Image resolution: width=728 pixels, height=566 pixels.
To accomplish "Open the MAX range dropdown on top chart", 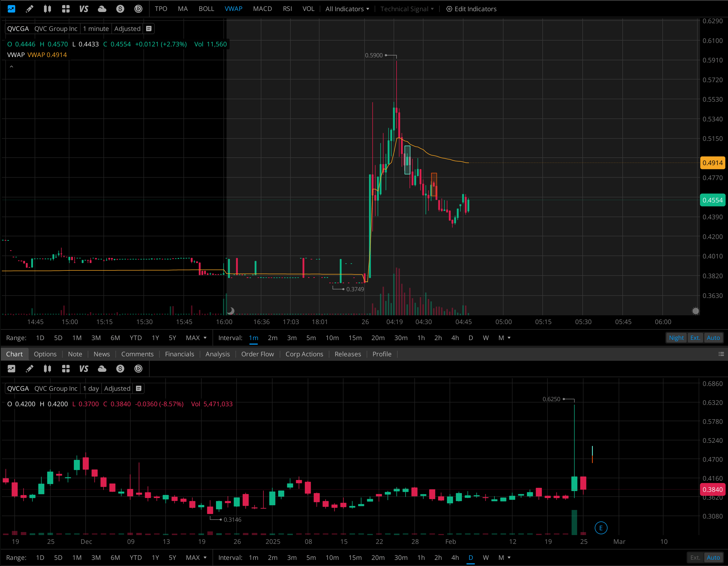I will coord(196,338).
